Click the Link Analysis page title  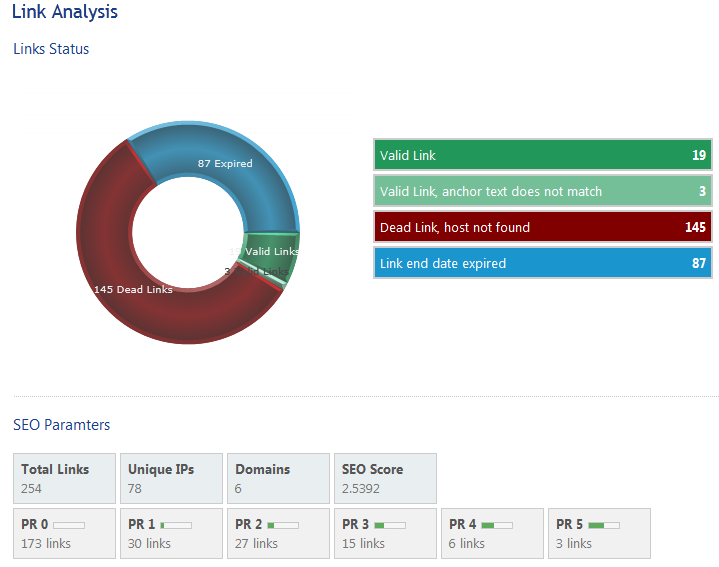coord(65,13)
